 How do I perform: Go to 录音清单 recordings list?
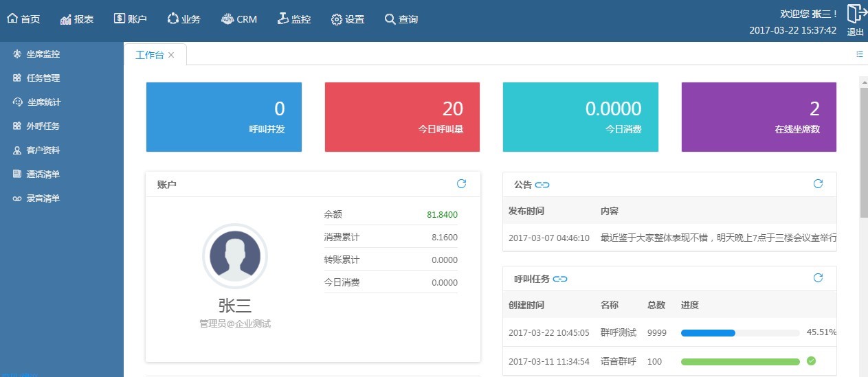pos(43,198)
